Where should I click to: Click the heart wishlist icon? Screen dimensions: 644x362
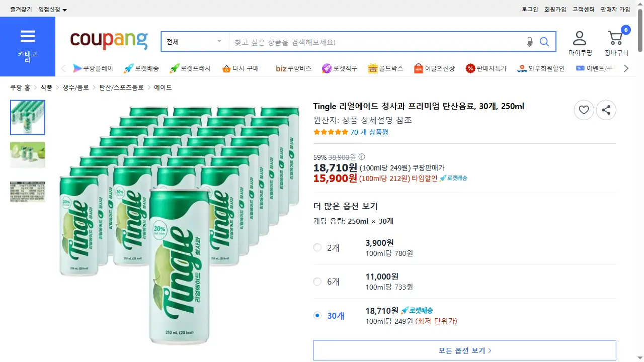click(x=584, y=110)
